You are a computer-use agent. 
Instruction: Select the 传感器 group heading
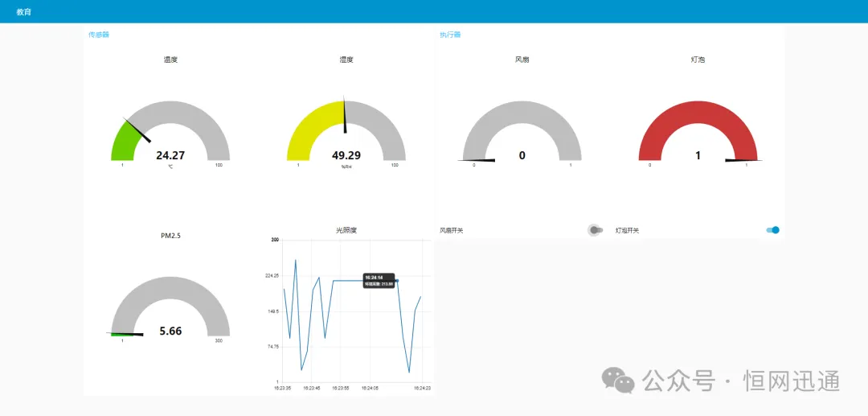point(98,35)
